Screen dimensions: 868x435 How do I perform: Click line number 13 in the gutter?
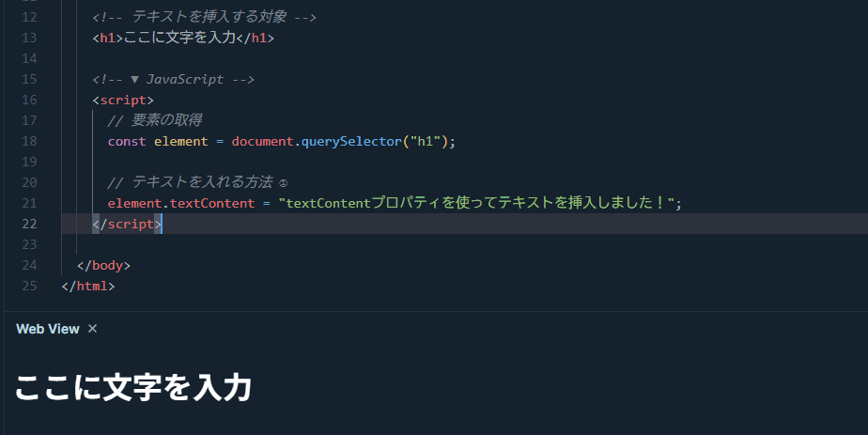28,38
